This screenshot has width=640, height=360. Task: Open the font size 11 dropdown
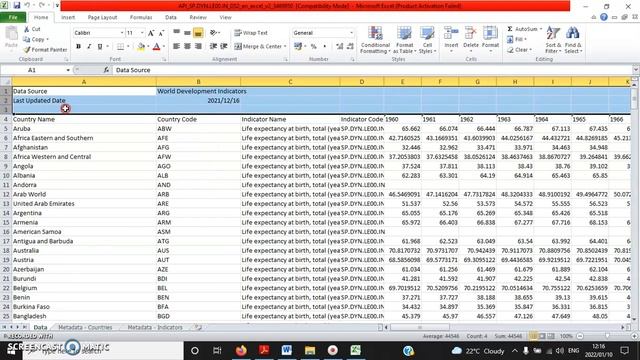[x=142, y=33]
